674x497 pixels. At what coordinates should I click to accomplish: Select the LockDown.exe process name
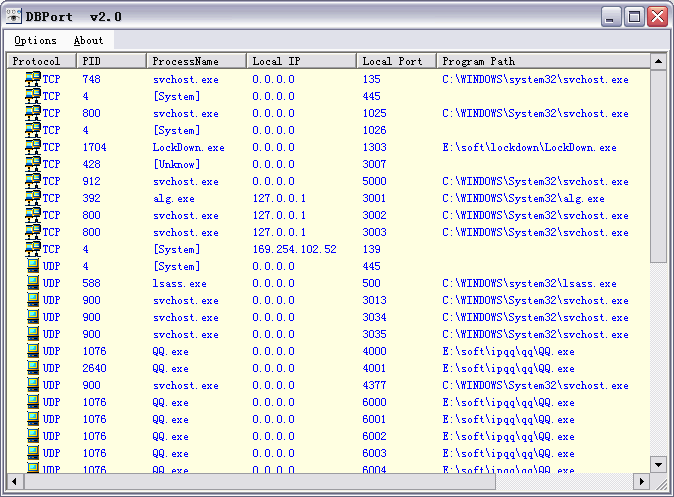coord(189,147)
